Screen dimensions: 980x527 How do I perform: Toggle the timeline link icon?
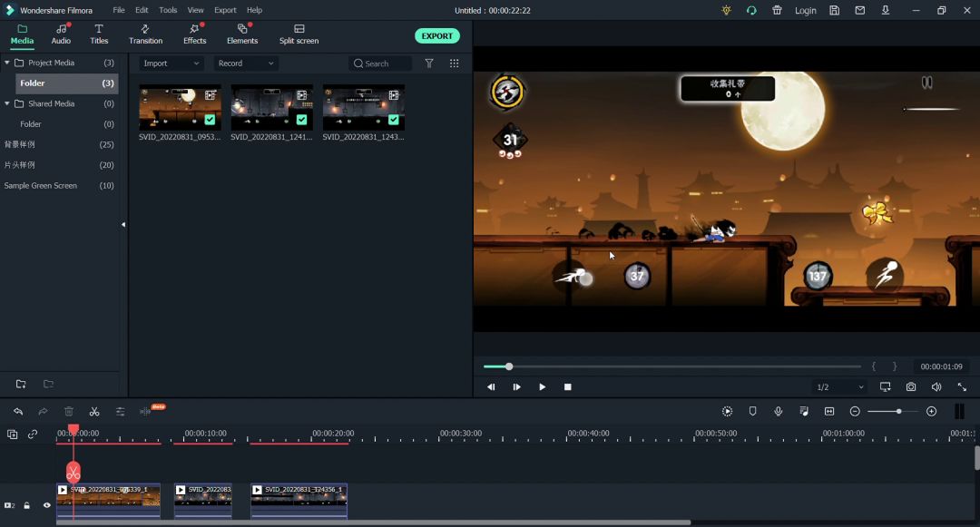point(33,434)
